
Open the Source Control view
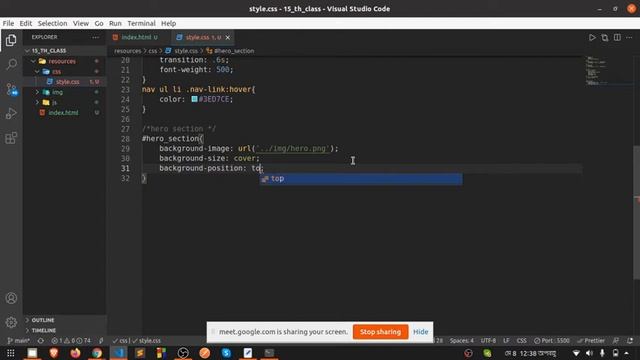[x=11, y=89]
